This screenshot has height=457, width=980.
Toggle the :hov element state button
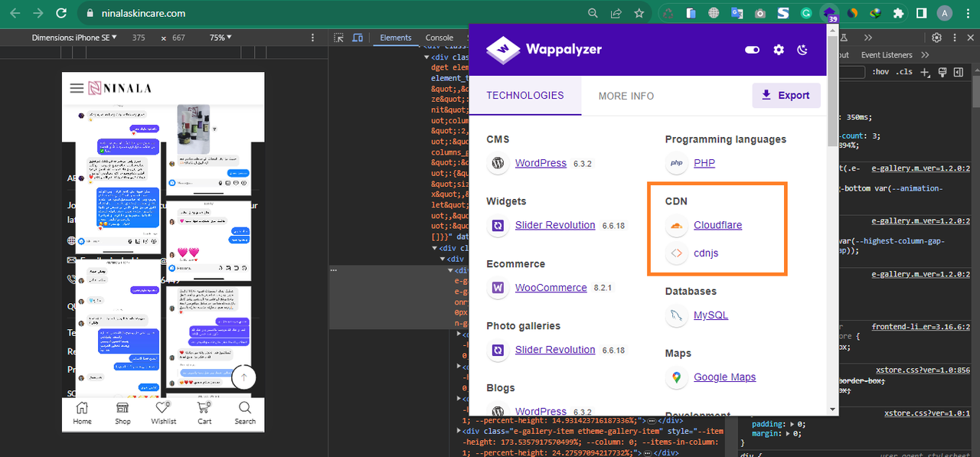[880, 72]
